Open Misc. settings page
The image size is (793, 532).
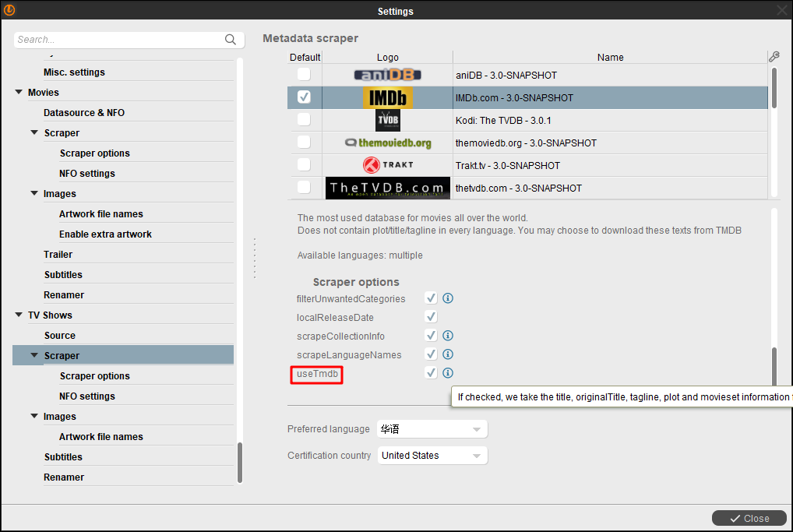pos(74,72)
